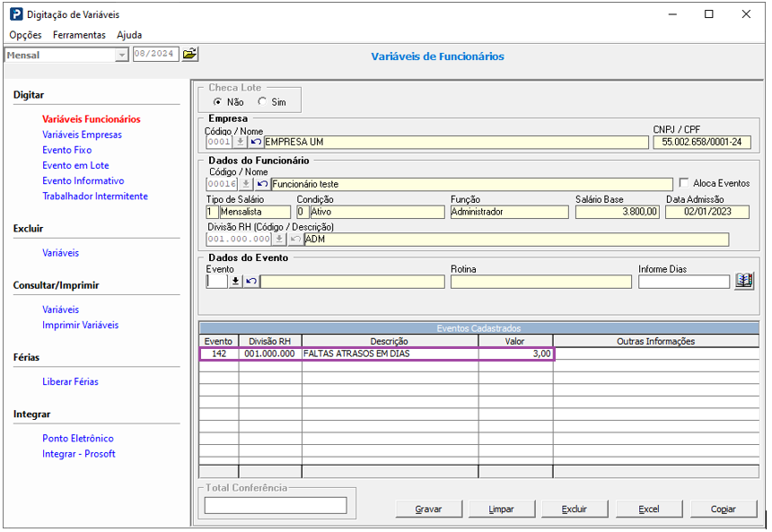
Task: Select the Não radio in Checa Lote
Action: pyautogui.click(x=217, y=102)
